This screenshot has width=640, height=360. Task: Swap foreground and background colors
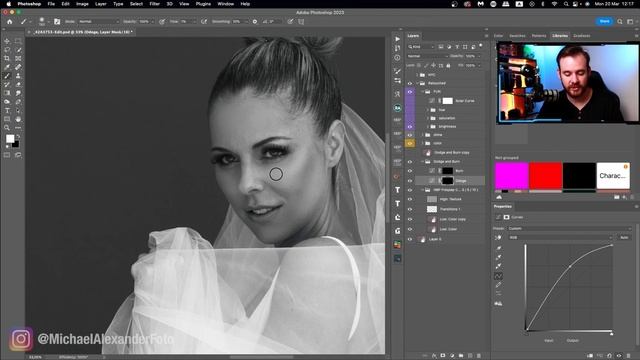tap(17, 136)
